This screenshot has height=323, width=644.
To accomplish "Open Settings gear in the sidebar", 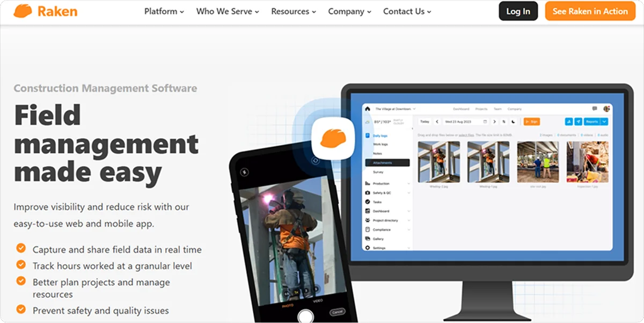I will pos(368,248).
